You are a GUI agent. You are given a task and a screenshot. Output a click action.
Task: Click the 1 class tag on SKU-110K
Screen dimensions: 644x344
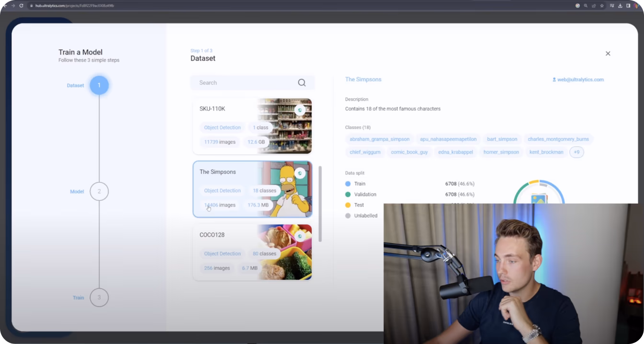click(x=260, y=128)
